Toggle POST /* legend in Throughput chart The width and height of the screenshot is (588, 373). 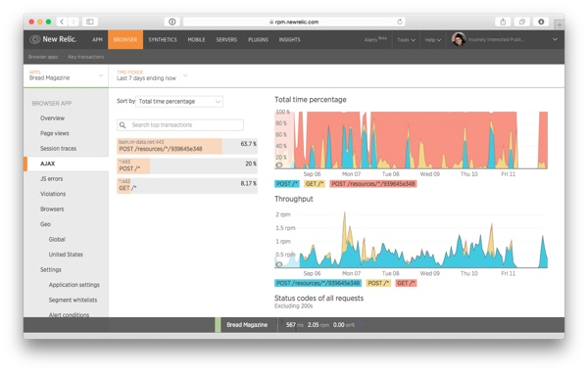(x=378, y=283)
